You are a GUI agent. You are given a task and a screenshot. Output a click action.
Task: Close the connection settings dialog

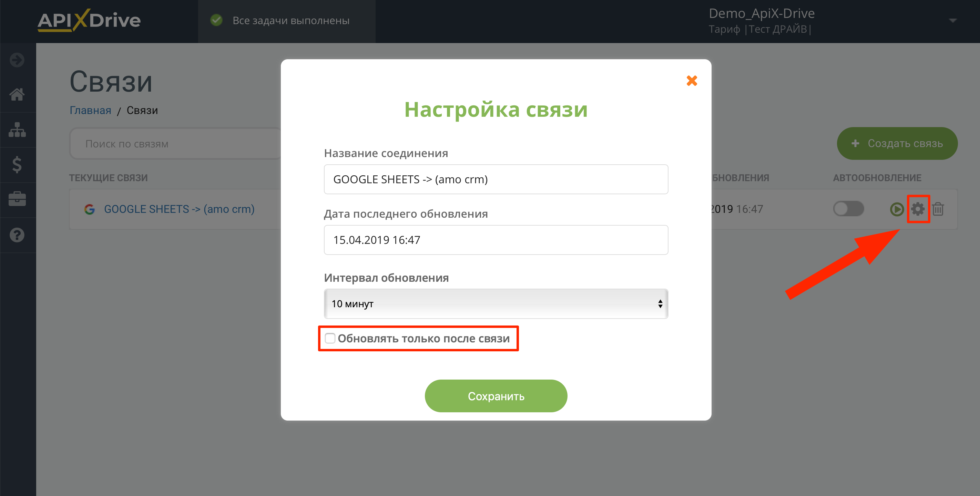point(692,81)
